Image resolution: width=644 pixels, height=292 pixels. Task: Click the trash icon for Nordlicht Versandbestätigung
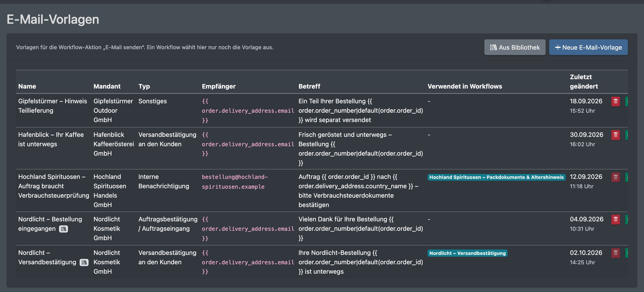616,253
